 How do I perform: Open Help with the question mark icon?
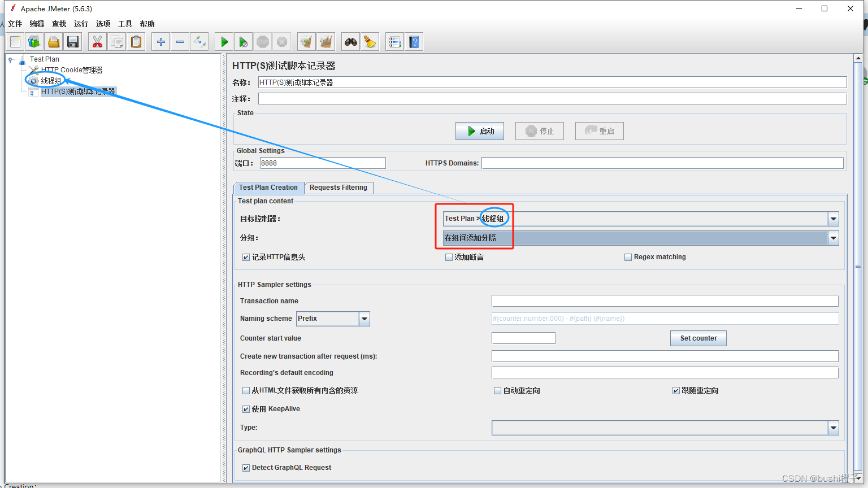pos(414,42)
